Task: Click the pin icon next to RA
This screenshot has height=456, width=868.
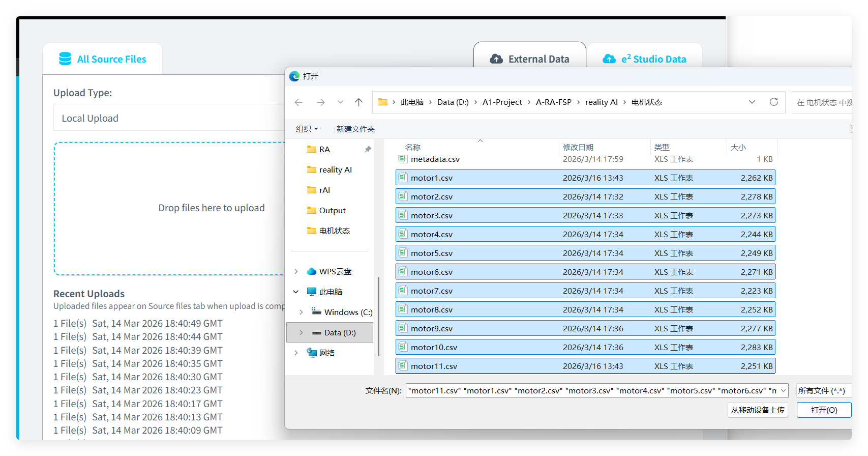Action: pos(368,150)
